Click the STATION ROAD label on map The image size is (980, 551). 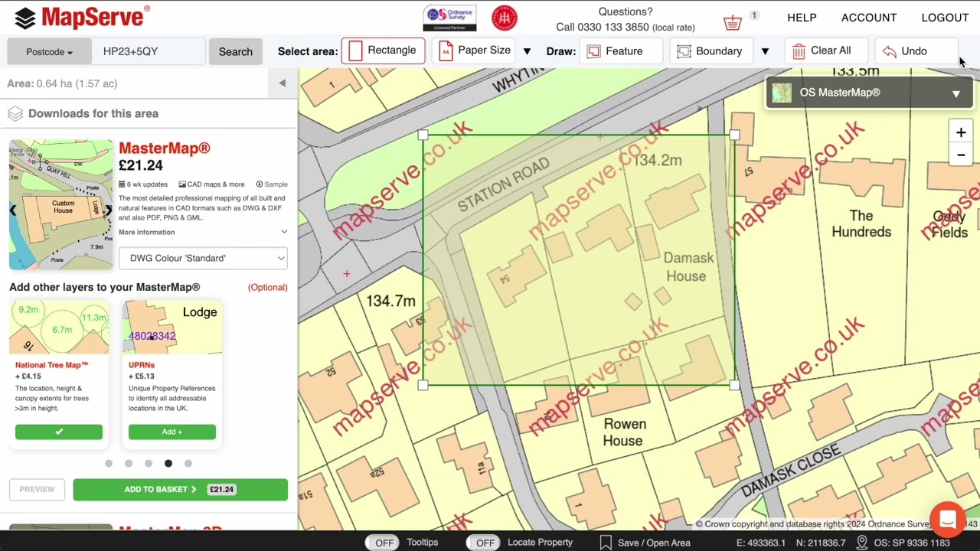point(504,184)
